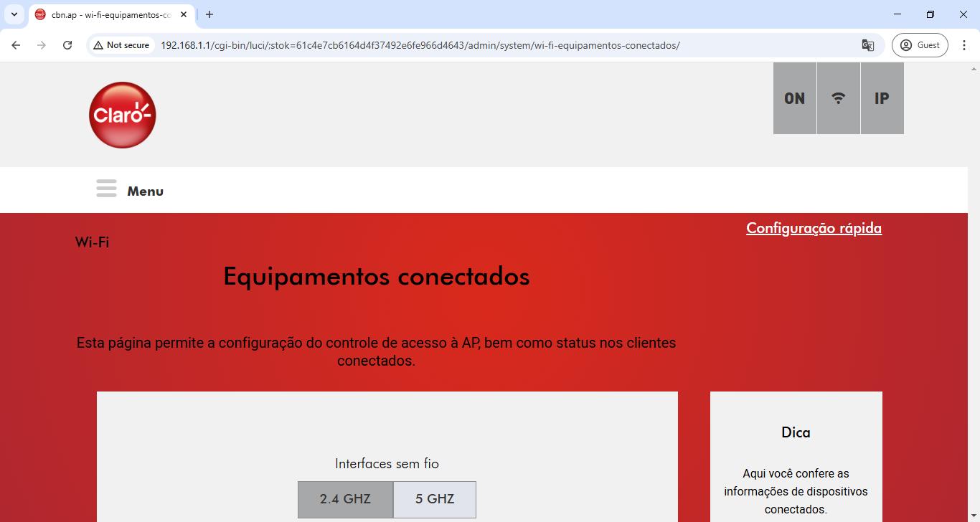
Task: Go back using the browser back arrow
Action: tap(16, 45)
